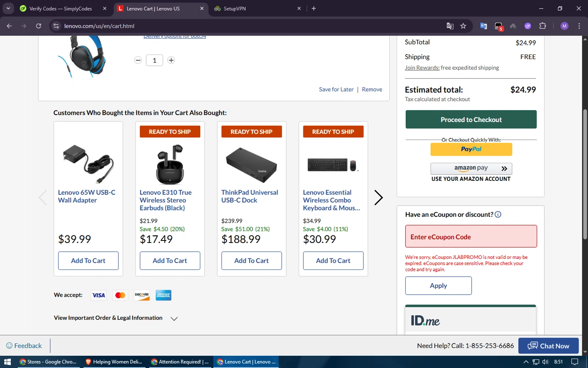The height and width of the screenshot is (368, 588).
Task: Expand View Important Order & Legal Information
Action: tap(116, 318)
